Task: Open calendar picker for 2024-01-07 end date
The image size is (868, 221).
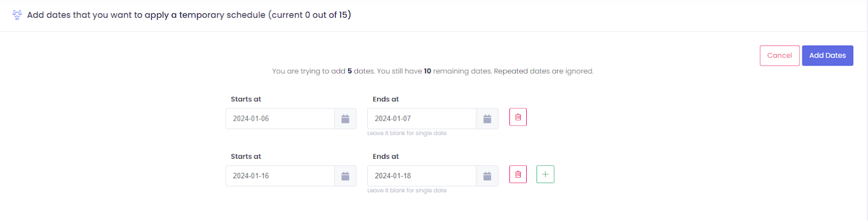Action: point(487,119)
